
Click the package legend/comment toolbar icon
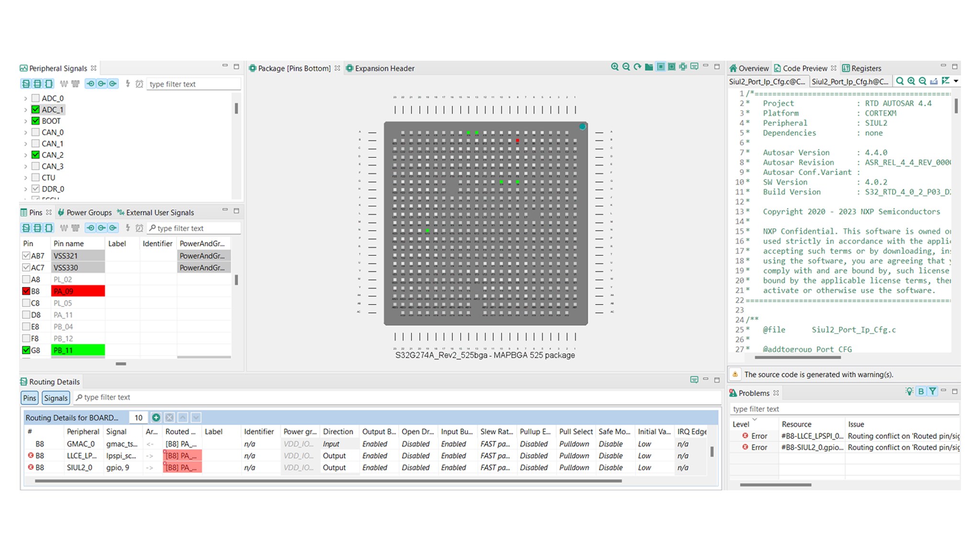point(694,67)
